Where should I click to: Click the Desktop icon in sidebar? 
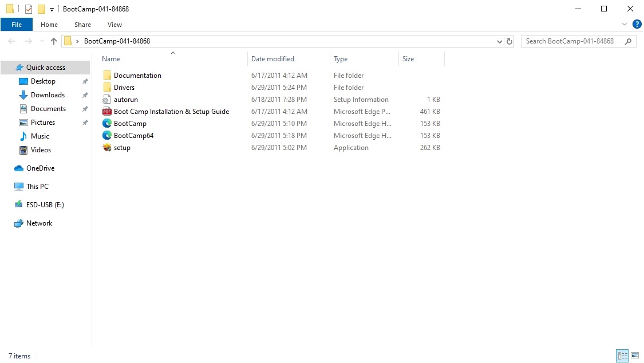(23, 81)
